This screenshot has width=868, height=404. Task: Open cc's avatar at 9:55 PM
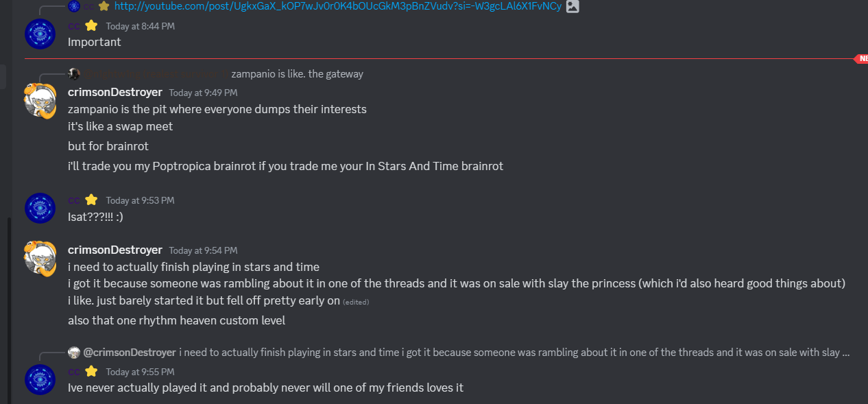click(x=40, y=379)
